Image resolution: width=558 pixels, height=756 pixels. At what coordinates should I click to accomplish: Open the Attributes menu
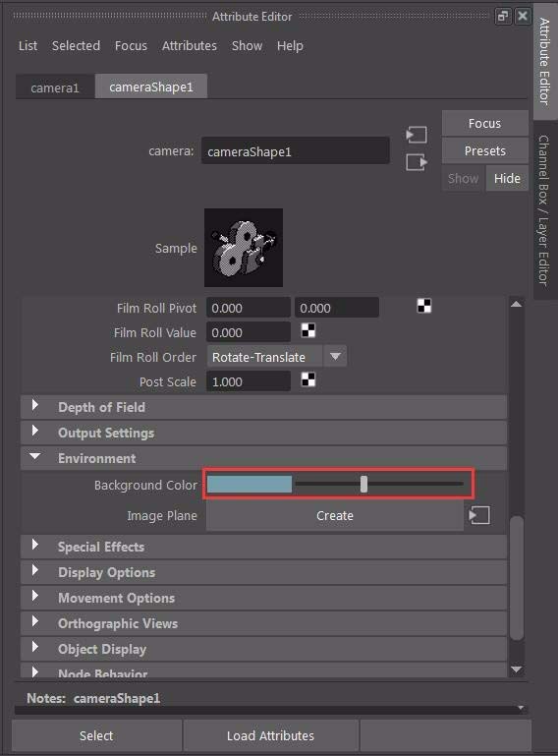(190, 46)
